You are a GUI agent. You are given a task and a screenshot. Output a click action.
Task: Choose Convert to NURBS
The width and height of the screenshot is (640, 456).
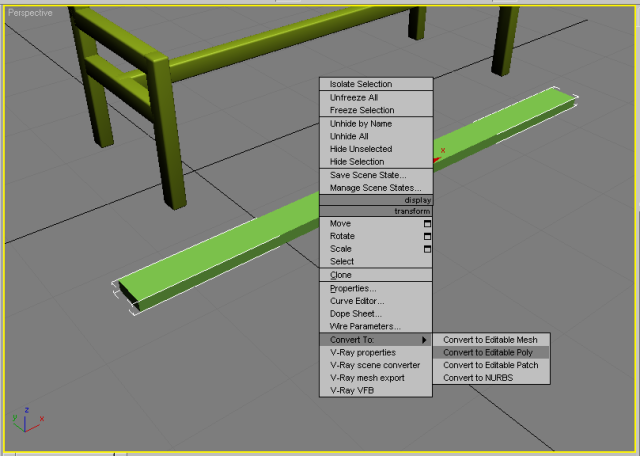[491, 378]
